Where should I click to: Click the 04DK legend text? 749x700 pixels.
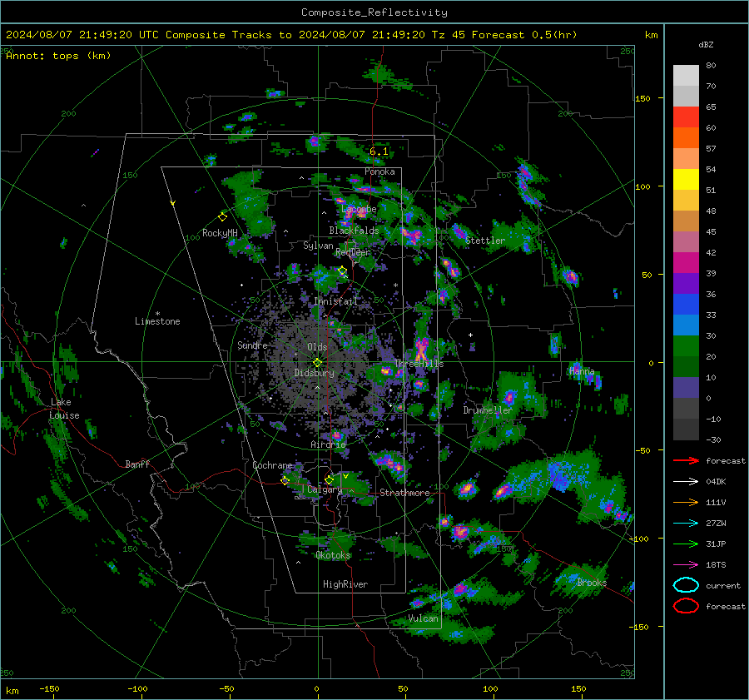[716, 482]
